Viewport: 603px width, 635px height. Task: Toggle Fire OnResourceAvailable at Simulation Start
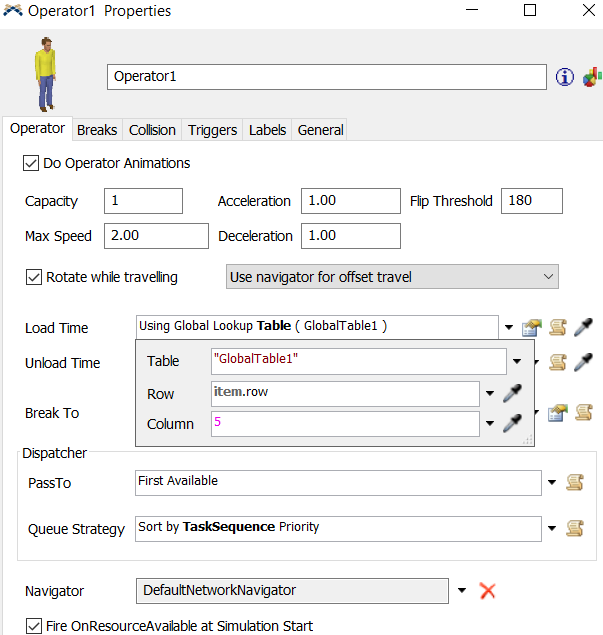point(33,626)
